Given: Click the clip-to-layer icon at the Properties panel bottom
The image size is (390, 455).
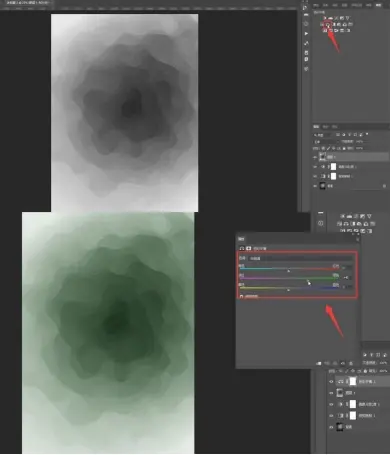Looking at the screenshot, I should 319,363.
